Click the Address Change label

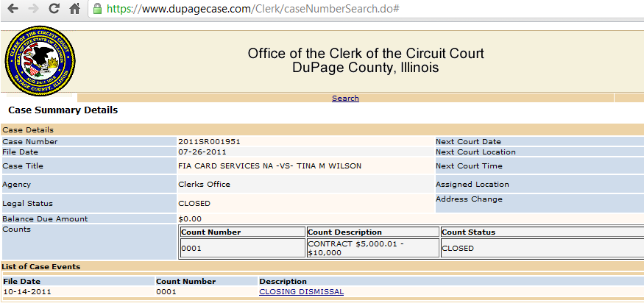(x=469, y=199)
